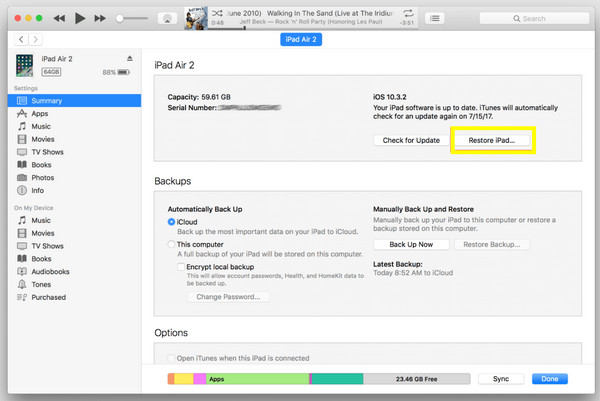Eject the iPad Air 2 device

point(130,59)
